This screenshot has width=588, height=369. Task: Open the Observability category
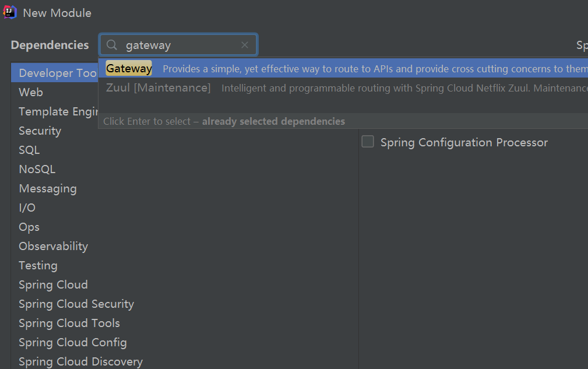click(53, 247)
